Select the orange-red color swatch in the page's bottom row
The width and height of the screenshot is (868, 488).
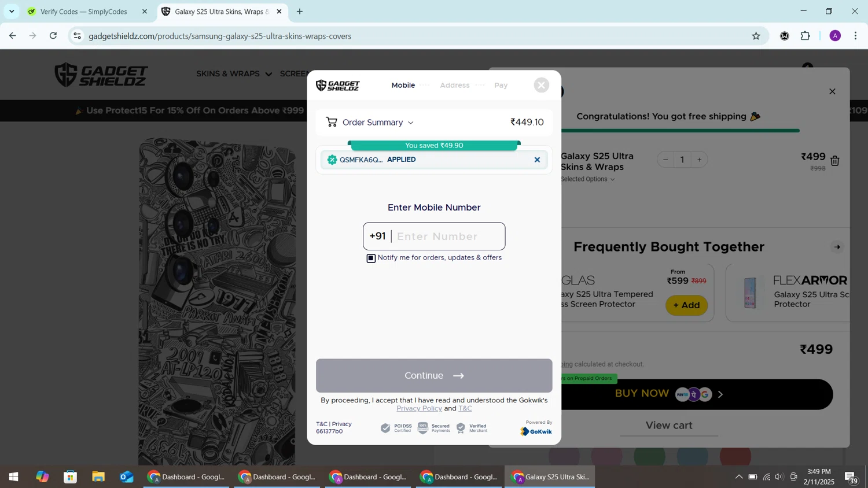click(735, 456)
